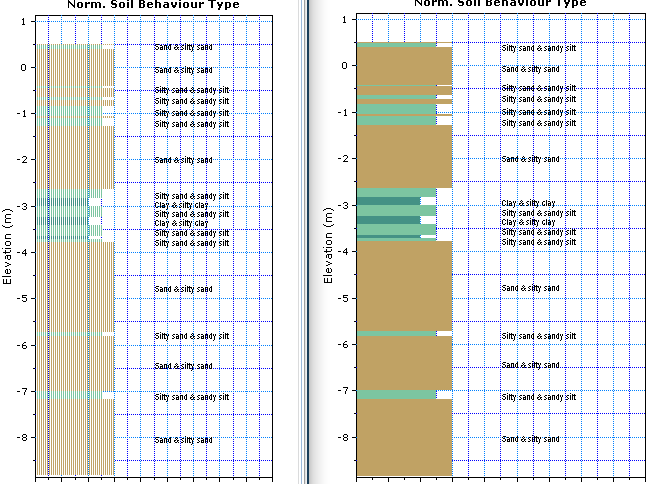Select left chart Sand & silty sand label at elevation -8
The width and height of the screenshot is (654, 484).
183,440
